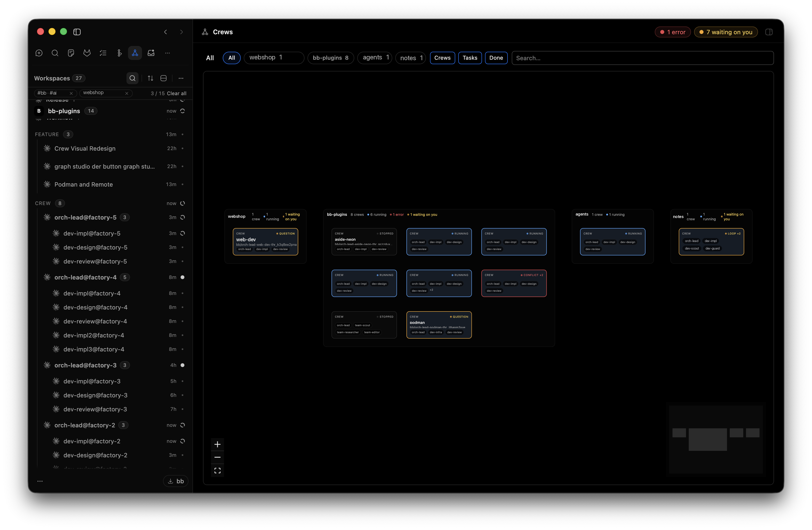Sort workspaces with the arrows icon

(x=150, y=78)
